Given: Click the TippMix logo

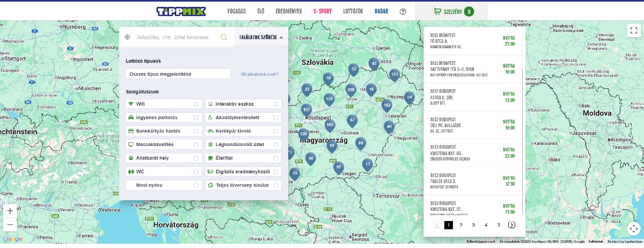Looking at the screenshot, I should pyautogui.click(x=181, y=11).
